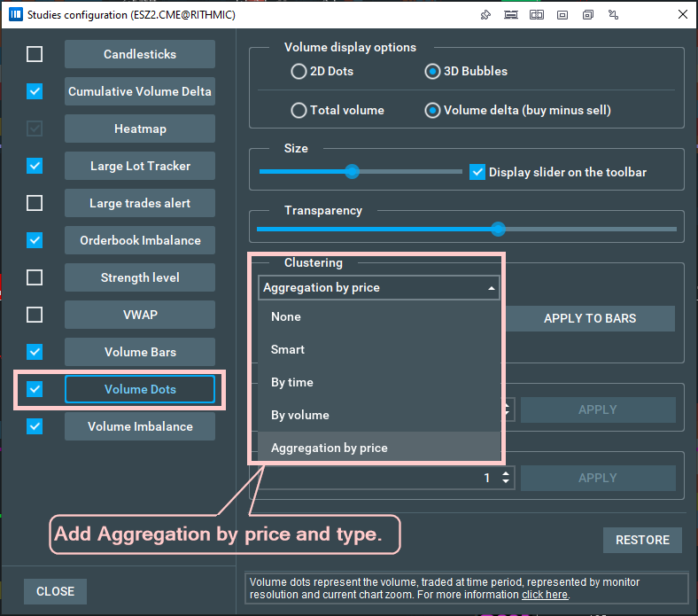Click the app logo icon in title bar
The width and height of the screenshot is (698, 616).
coord(15,15)
